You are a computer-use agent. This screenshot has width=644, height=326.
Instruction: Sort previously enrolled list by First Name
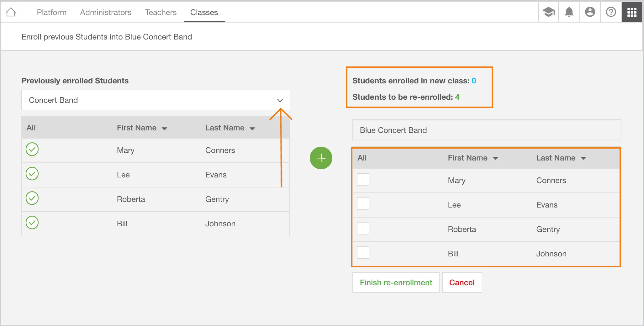pyautogui.click(x=142, y=128)
